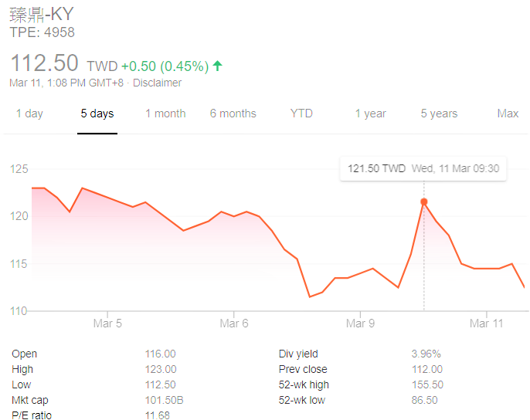Viewport: 530px width, 420px height.
Task: Select the 5 days tab
Action: click(x=97, y=113)
